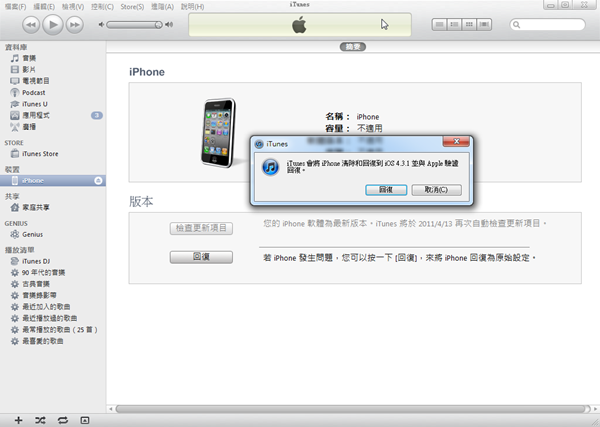
Task: Open the 說明(H) menu
Action: [192, 7]
